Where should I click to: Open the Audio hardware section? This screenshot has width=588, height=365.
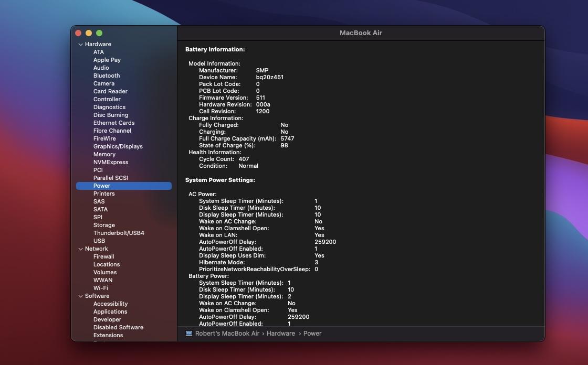tap(101, 68)
